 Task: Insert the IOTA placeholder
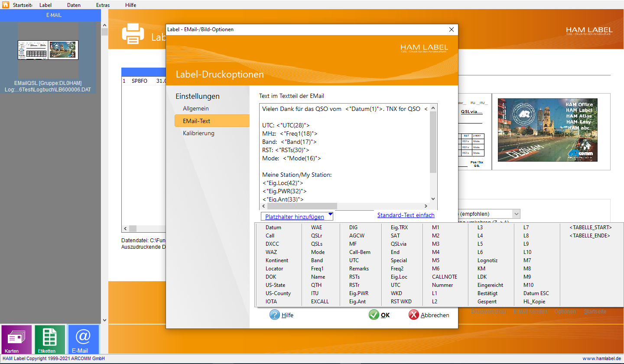coord(271,302)
